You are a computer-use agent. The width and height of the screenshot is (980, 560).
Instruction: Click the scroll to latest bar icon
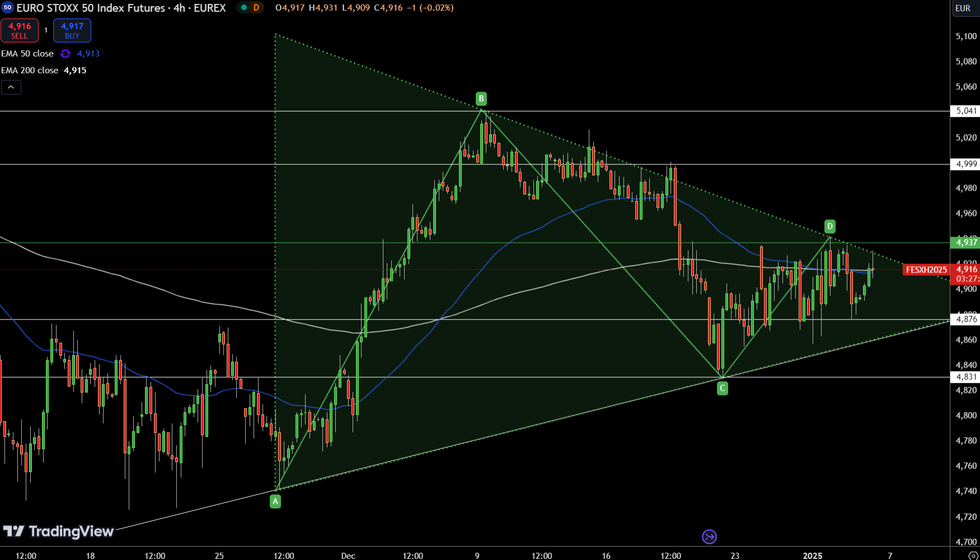tap(709, 537)
